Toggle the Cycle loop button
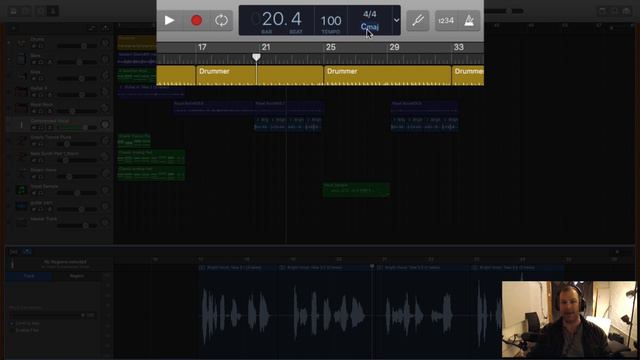 [x=221, y=20]
